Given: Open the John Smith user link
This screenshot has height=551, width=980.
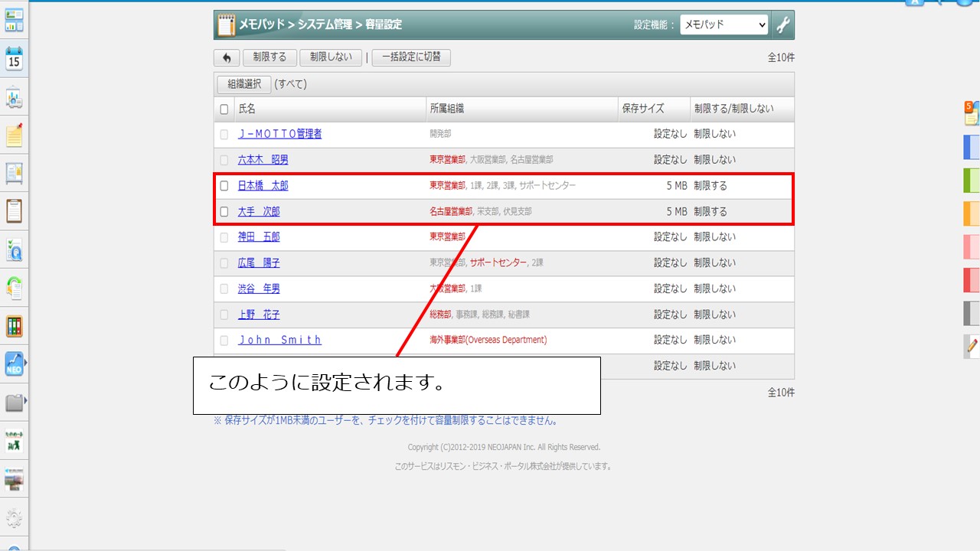Looking at the screenshot, I should (279, 340).
